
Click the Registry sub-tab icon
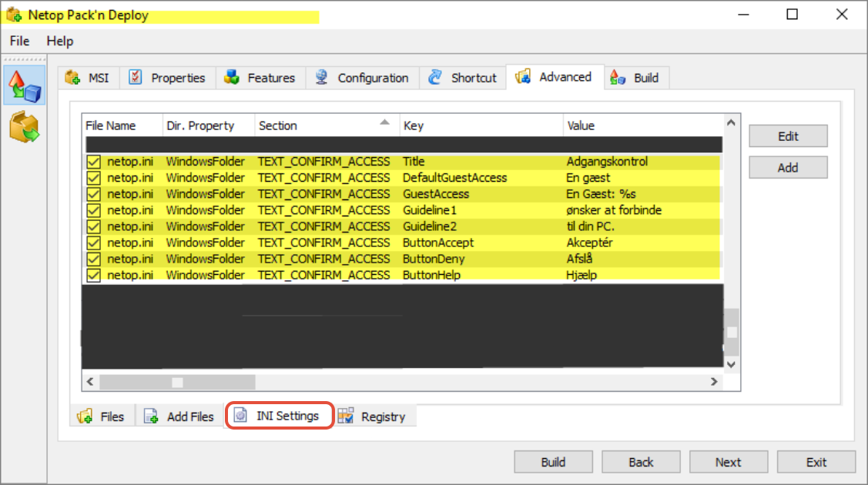[346, 416]
